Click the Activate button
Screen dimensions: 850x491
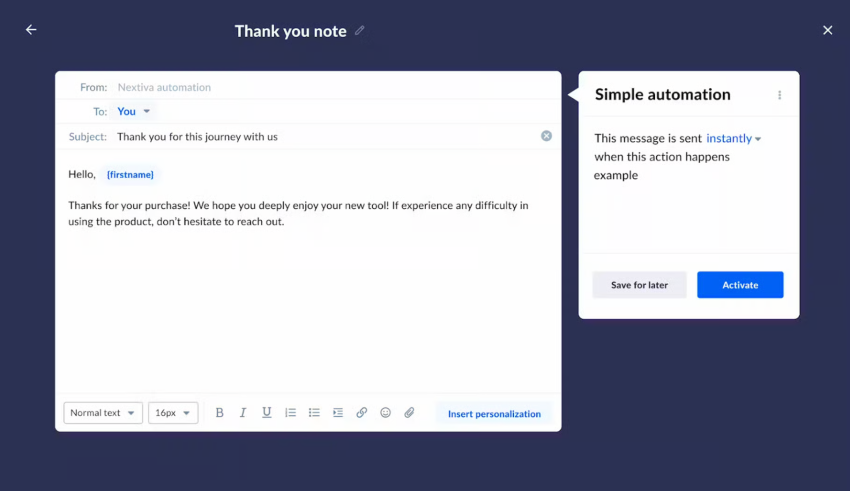pos(740,285)
